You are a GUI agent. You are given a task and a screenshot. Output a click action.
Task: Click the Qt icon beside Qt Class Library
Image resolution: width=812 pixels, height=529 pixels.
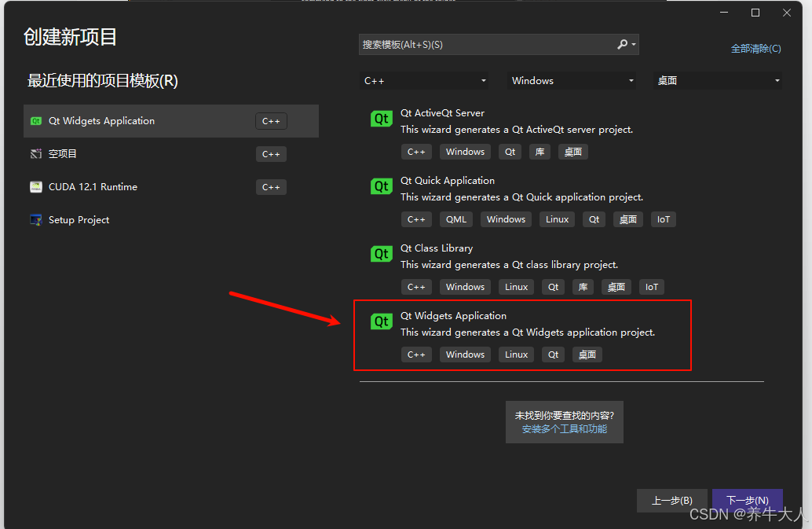pyautogui.click(x=381, y=254)
